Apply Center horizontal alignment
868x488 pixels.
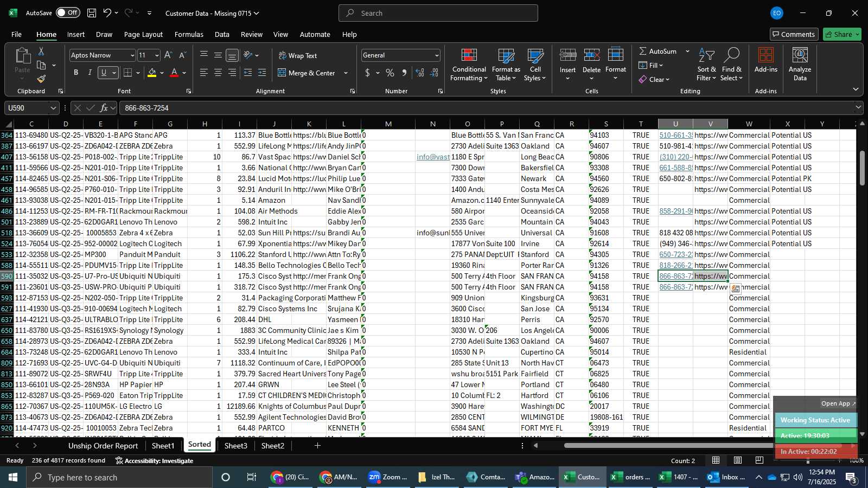[218, 73]
